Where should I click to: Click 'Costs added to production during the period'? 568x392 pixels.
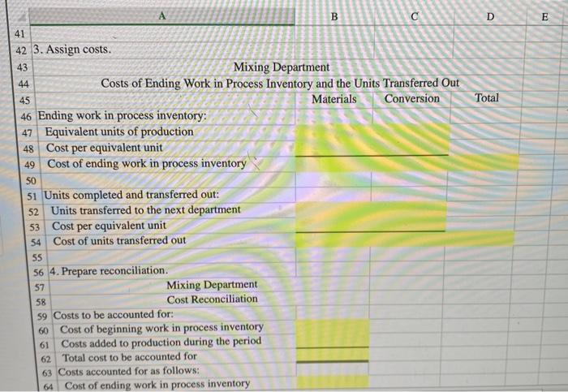click(x=161, y=342)
